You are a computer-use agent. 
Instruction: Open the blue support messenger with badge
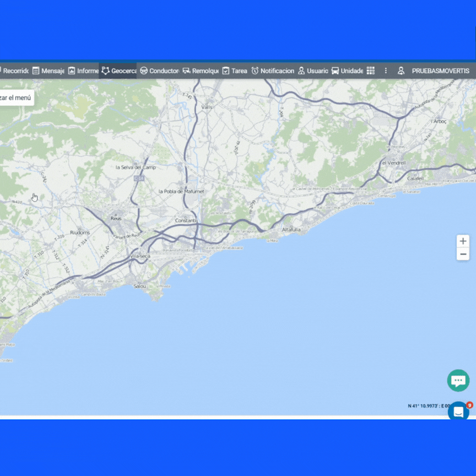tap(459, 412)
